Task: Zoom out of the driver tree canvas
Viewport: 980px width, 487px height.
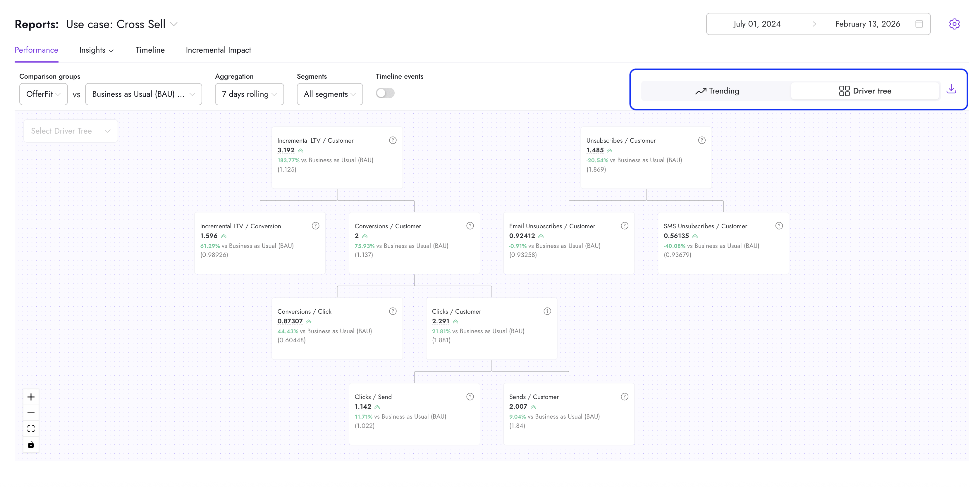Action: [31, 412]
